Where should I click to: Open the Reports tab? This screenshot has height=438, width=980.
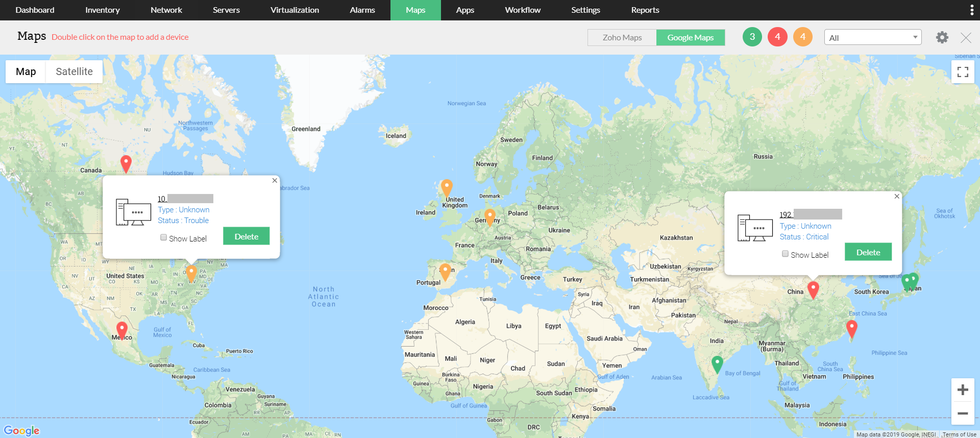tap(645, 10)
